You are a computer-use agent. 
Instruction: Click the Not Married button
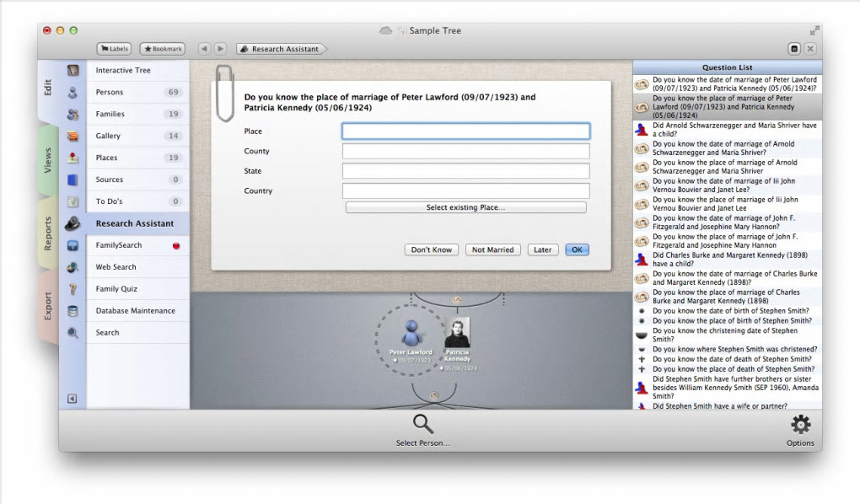(492, 249)
